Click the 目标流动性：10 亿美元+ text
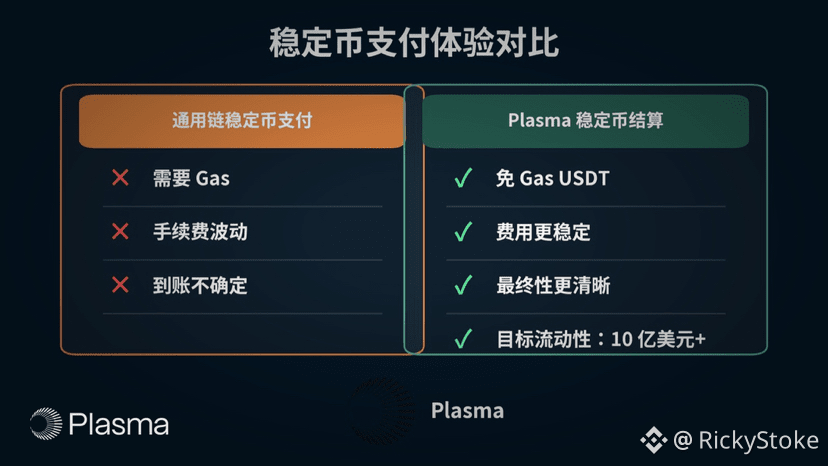 click(601, 339)
